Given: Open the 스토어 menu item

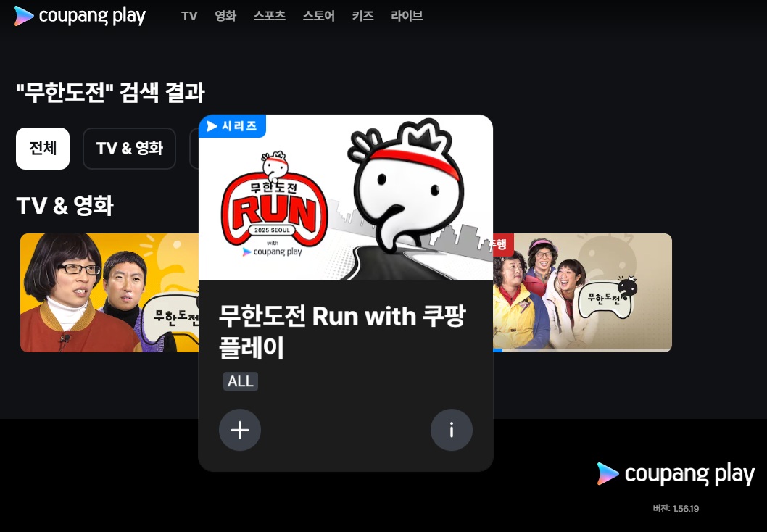Looking at the screenshot, I should coord(319,16).
